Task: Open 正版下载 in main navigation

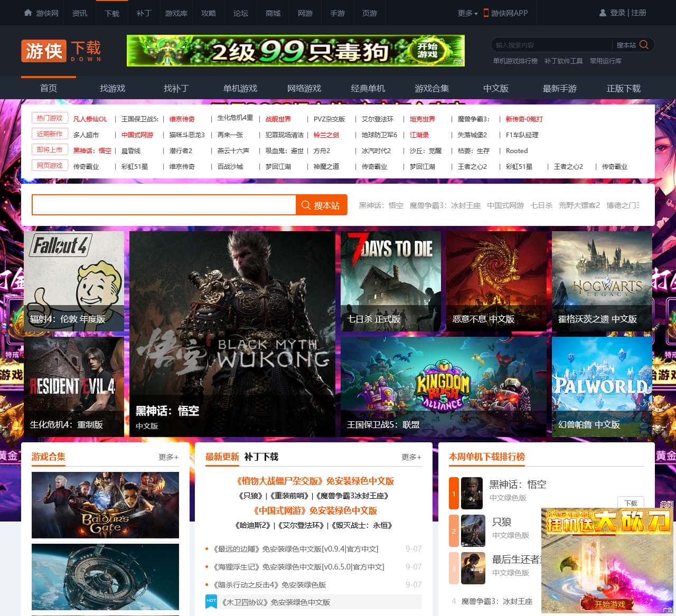Action: (624, 88)
